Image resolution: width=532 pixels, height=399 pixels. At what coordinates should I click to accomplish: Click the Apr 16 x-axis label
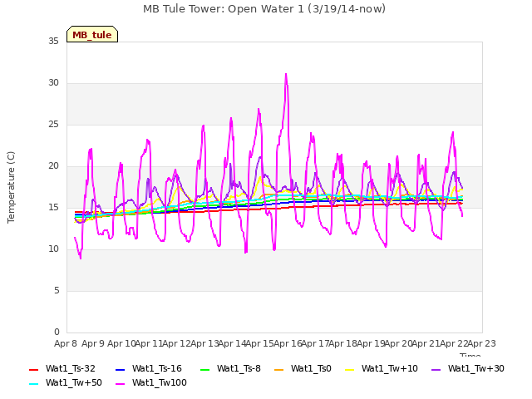pyautogui.click(x=288, y=343)
